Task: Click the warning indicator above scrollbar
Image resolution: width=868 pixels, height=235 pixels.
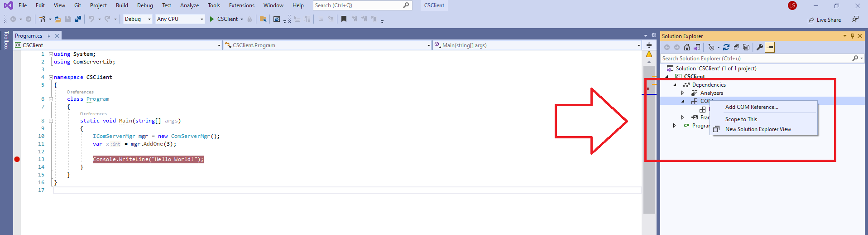Action: (649, 54)
